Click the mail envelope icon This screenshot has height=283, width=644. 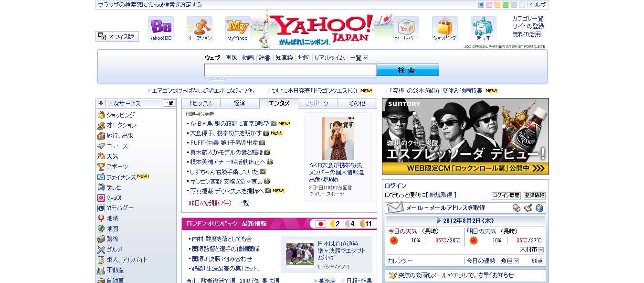pyautogui.click(x=395, y=208)
